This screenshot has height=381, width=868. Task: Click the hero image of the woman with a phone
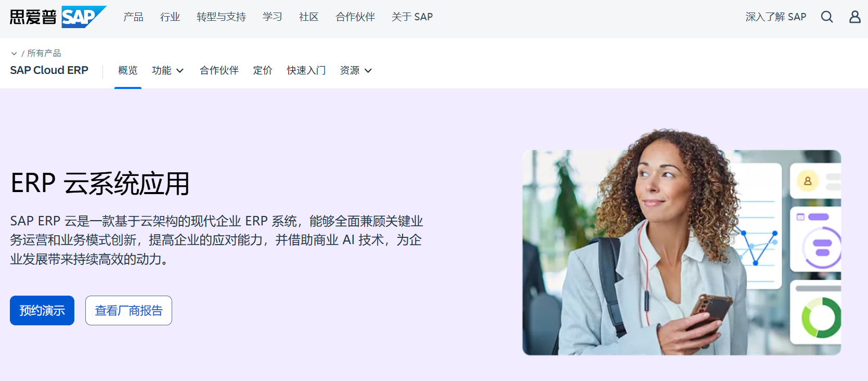point(682,243)
